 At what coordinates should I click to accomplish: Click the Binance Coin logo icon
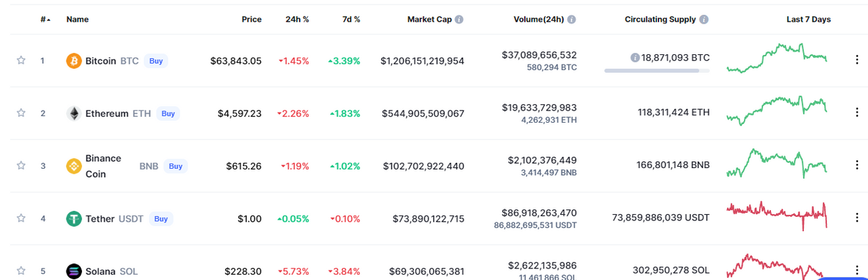(74, 166)
